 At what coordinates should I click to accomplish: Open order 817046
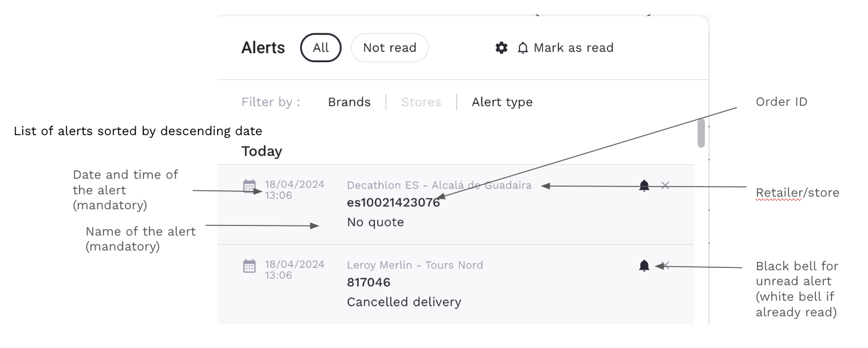click(368, 282)
